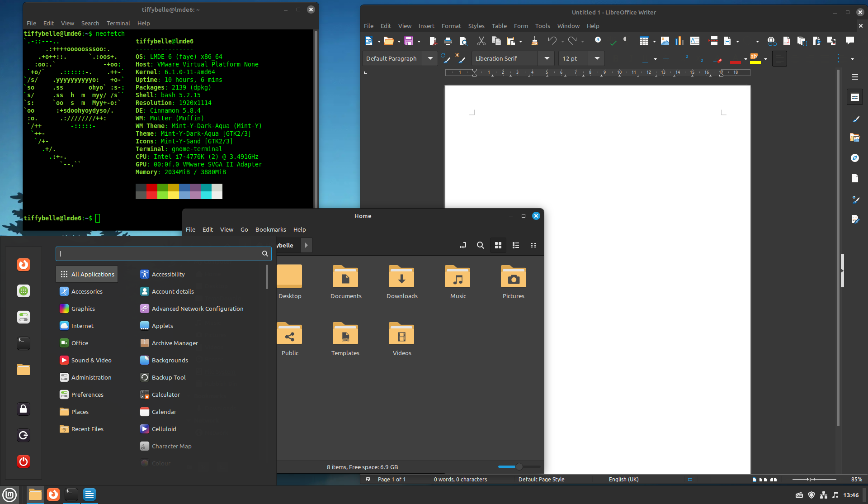
Task: Switch to icon view in Home window
Action: (x=498, y=245)
